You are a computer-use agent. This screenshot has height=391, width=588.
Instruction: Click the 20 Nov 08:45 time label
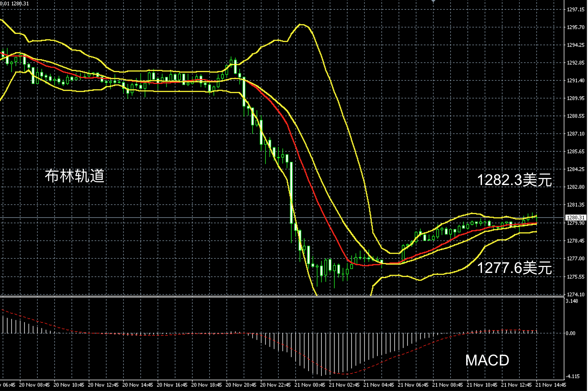(x=34, y=385)
